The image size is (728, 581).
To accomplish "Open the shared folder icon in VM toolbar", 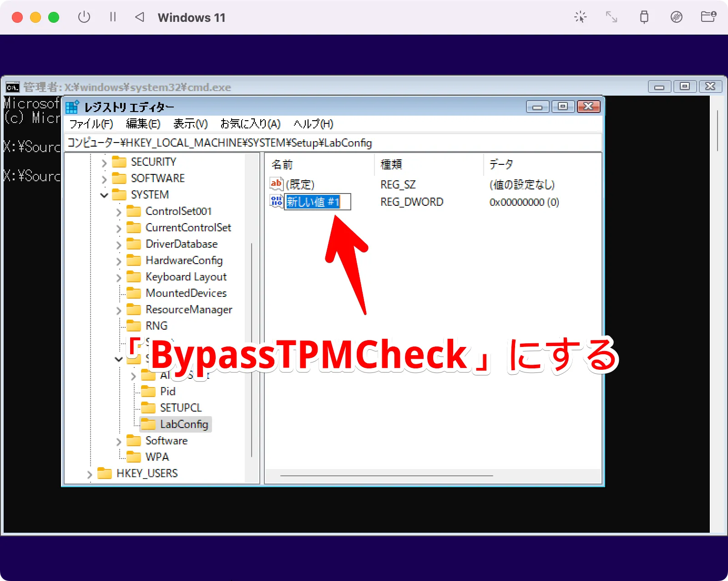I will tap(708, 17).
